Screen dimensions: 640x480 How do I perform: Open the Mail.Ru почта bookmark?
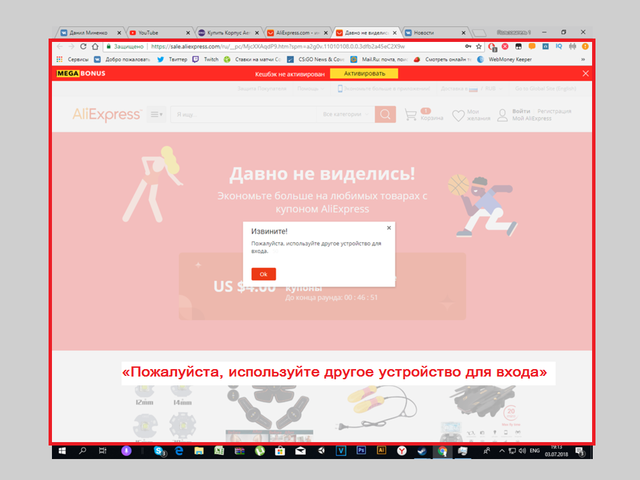pyautogui.click(x=379, y=60)
